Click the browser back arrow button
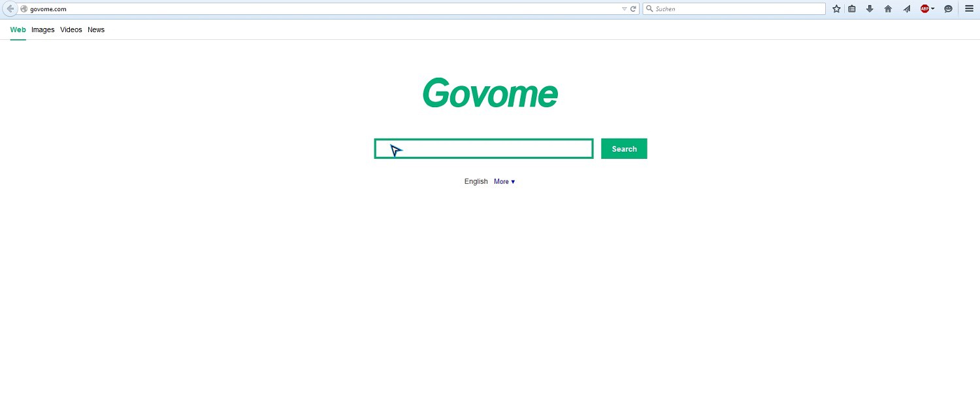Image resolution: width=980 pixels, height=408 pixels. pyautogui.click(x=10, y=9)
